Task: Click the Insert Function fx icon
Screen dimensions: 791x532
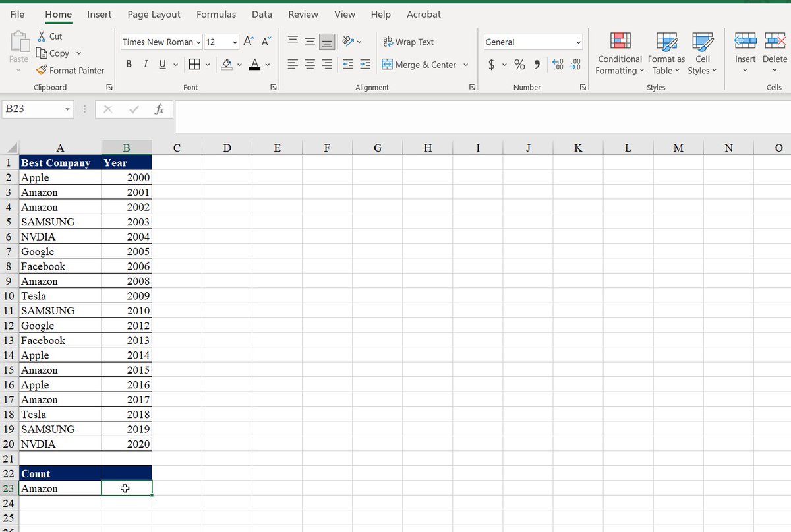Action: [159, 109]
